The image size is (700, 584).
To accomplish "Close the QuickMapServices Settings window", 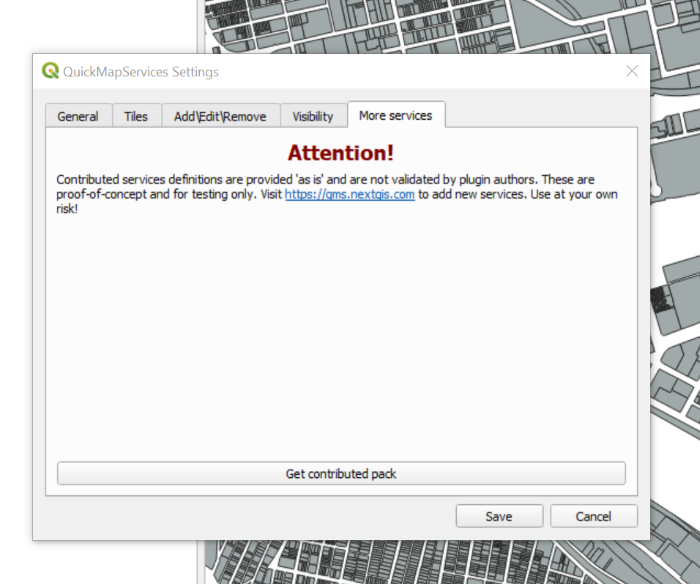I will [x=632, y=71].
